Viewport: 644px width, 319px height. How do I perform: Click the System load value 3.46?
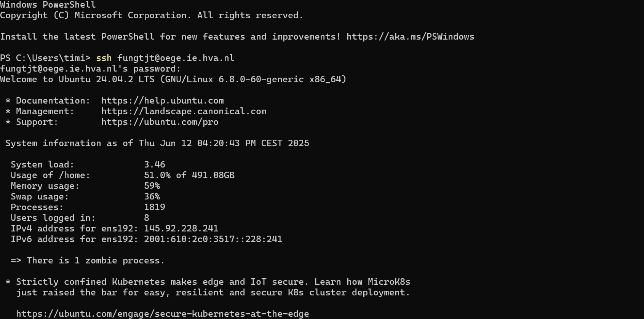click(x=154, y=165)
